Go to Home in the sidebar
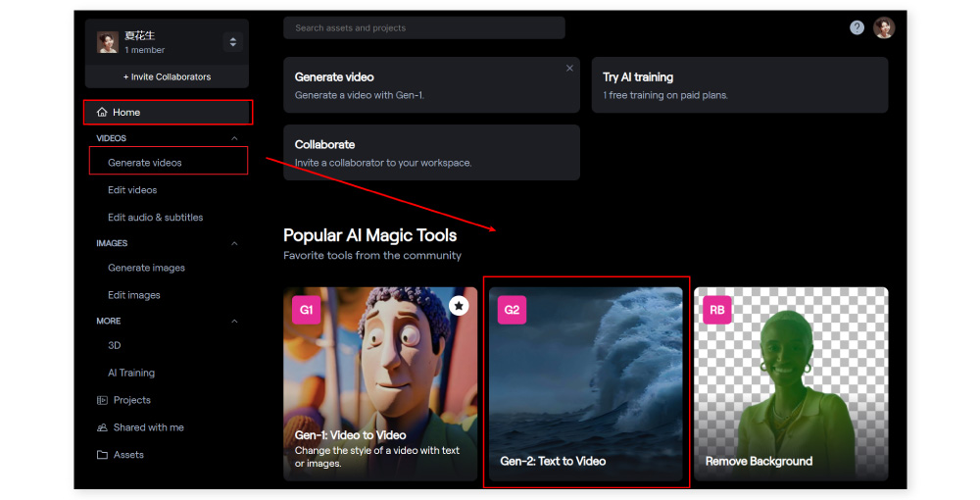This screenshot has height=500, width=980. click(168, 112)
